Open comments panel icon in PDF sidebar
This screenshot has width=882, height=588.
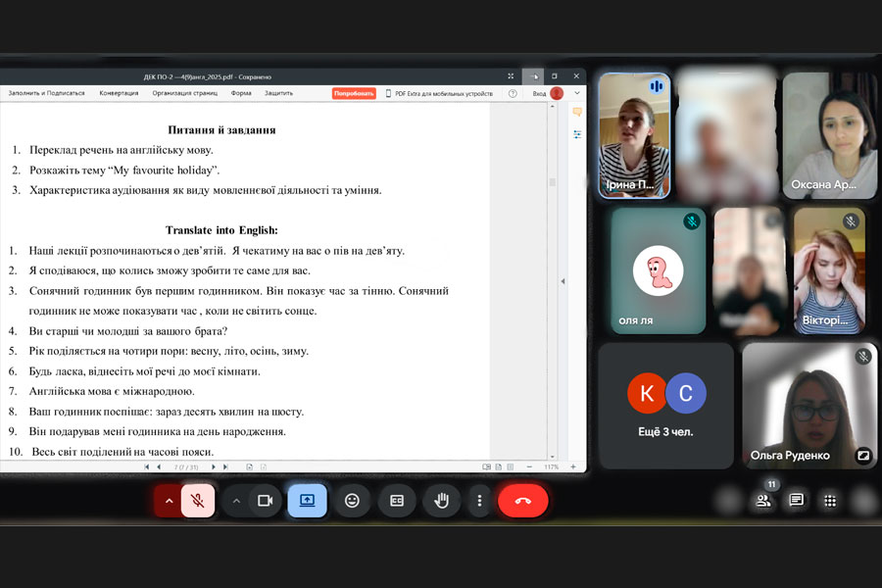[x=577, y=112]
